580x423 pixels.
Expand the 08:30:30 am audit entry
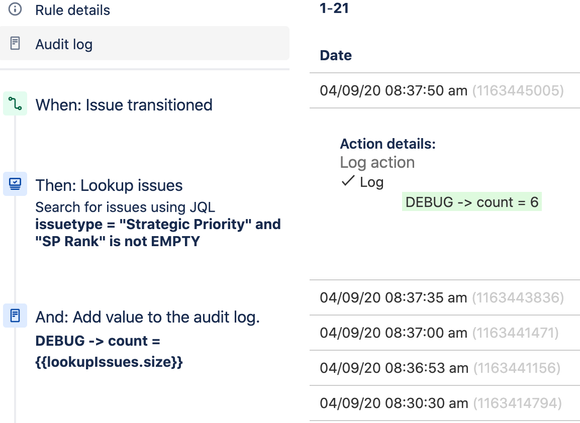[445, 403]
